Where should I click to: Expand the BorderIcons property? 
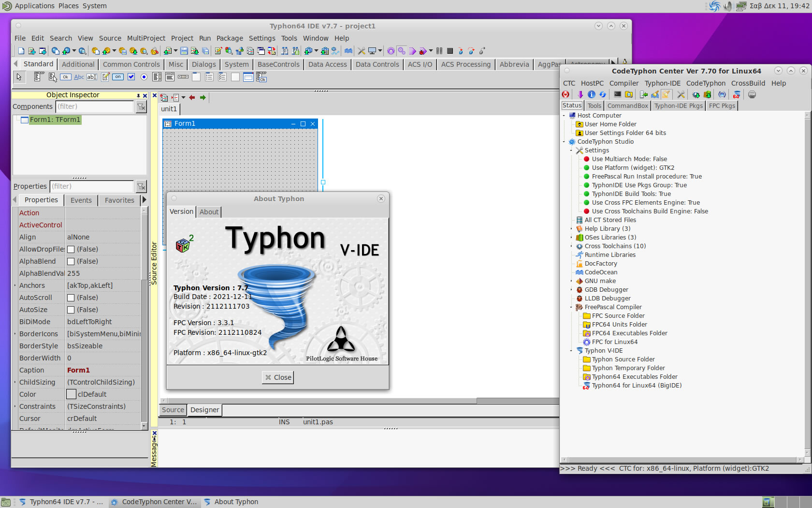(15, 334)
